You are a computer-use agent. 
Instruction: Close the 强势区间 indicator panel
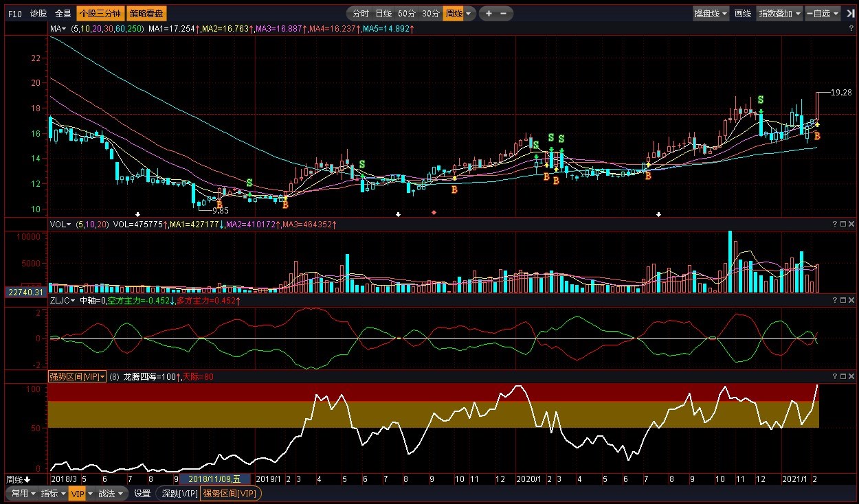(851, 376)
